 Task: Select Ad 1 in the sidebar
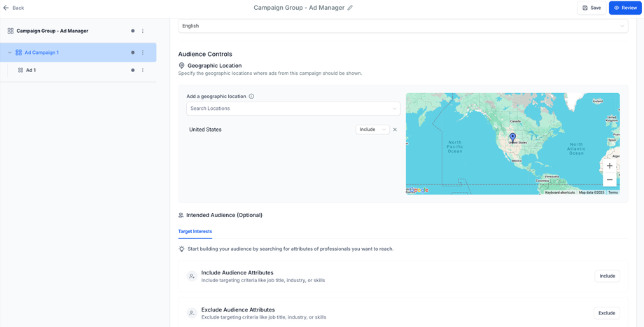coord(31,70)
